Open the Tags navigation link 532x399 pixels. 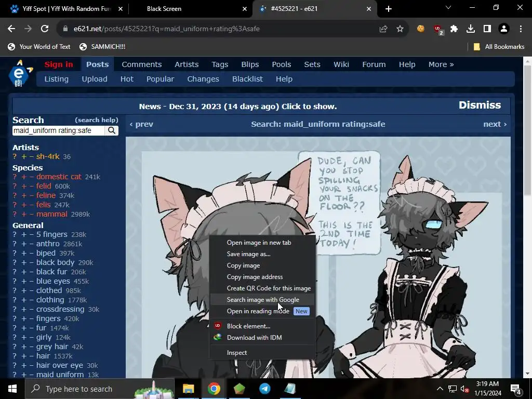pos(220,64)
